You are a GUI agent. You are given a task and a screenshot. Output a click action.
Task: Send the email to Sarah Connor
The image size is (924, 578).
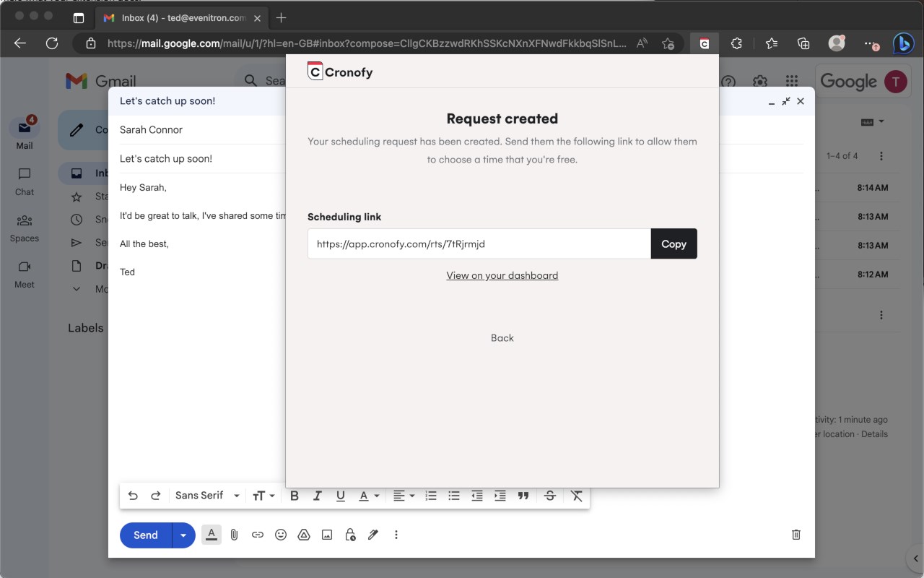click(x=146, y=535)
